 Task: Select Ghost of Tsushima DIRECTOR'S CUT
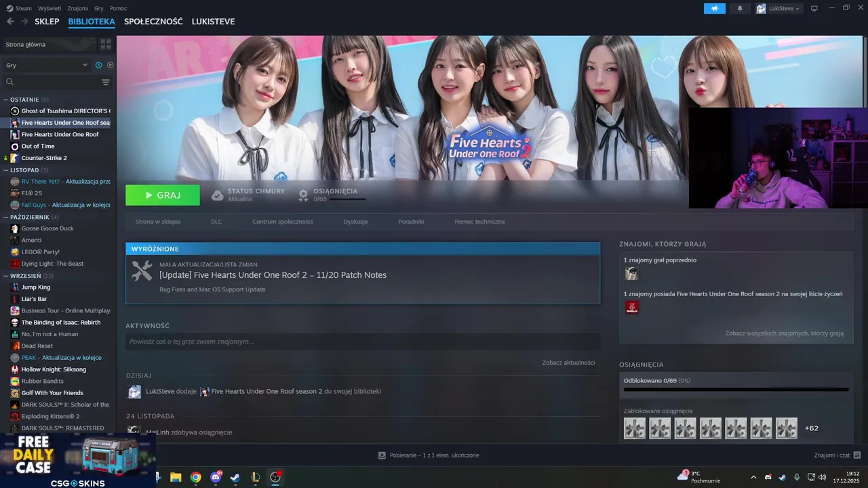[x=60, y=111]
